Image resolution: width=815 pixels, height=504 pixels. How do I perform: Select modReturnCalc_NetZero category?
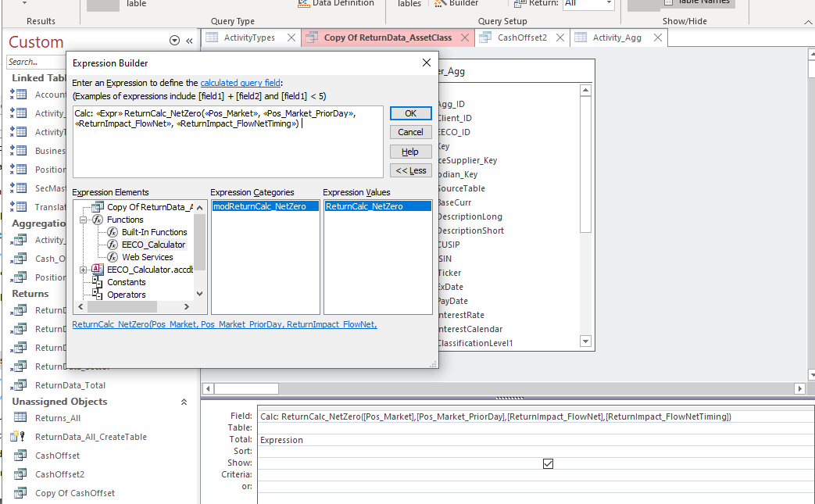(265, 206)
